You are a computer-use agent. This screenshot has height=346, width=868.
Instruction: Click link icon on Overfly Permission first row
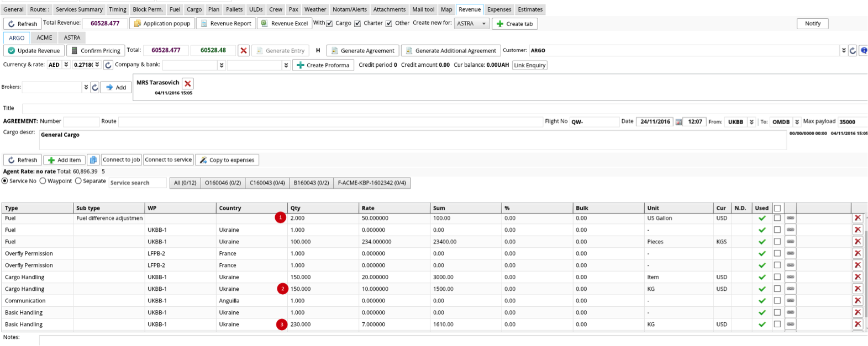coord(790,253)
